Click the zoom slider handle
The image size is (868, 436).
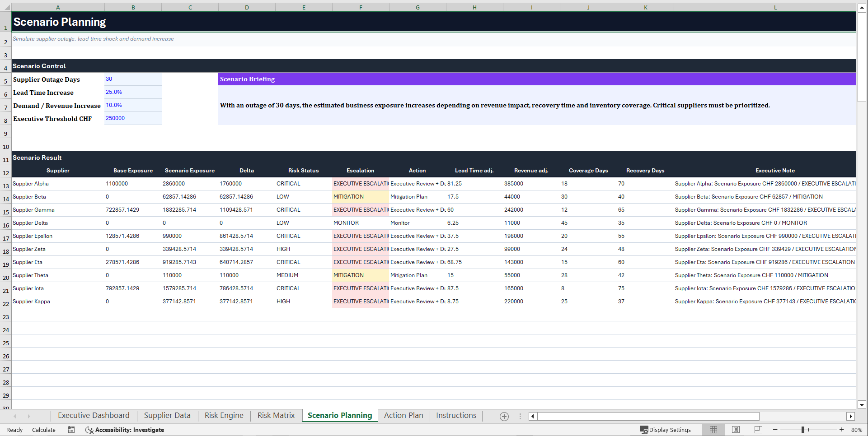pyautogui.click(x=803, y=430)
